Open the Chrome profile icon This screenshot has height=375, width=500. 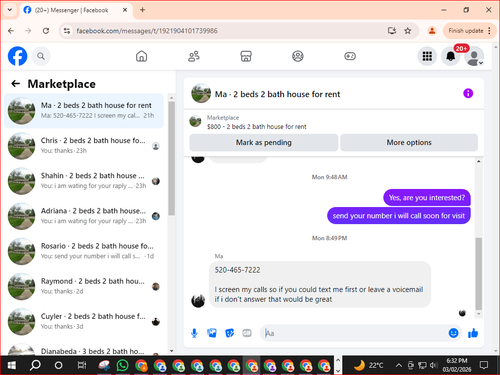point(432,31)
